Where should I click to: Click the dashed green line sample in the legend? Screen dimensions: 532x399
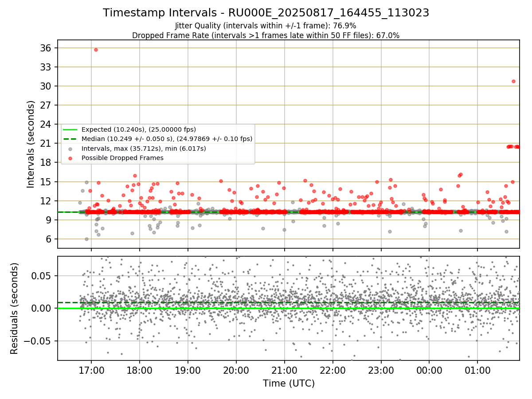click(70, 139)
